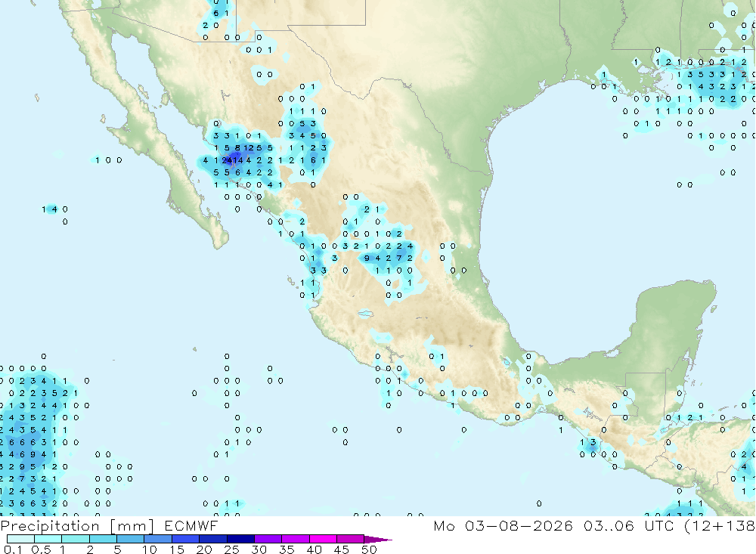Click the '24' peak precipitation value
756x554 pixels.
tap(227, 160)
